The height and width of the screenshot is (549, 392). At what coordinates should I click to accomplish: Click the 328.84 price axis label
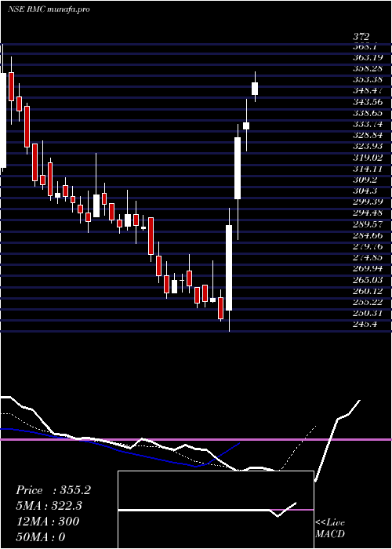368,135
